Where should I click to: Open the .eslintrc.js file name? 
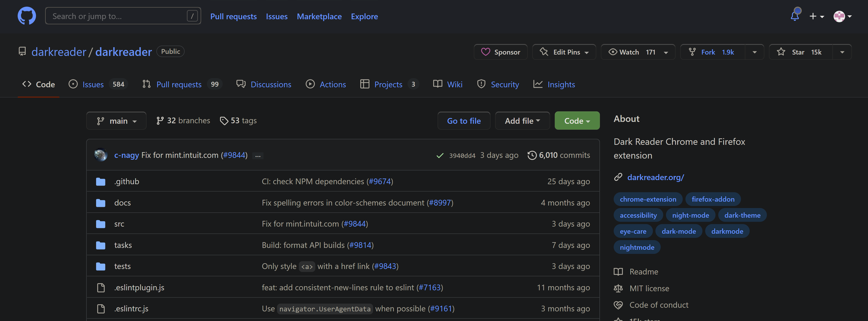[131, 309]
